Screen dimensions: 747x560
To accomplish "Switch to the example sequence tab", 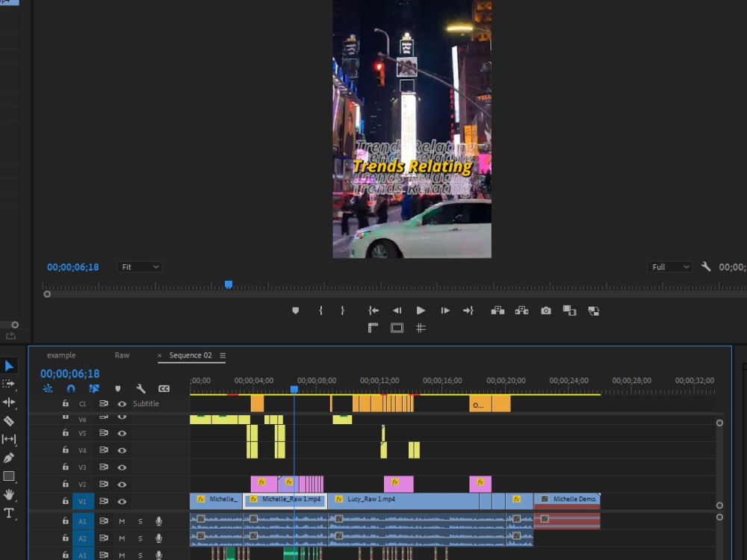I will [x=61, y=355].
